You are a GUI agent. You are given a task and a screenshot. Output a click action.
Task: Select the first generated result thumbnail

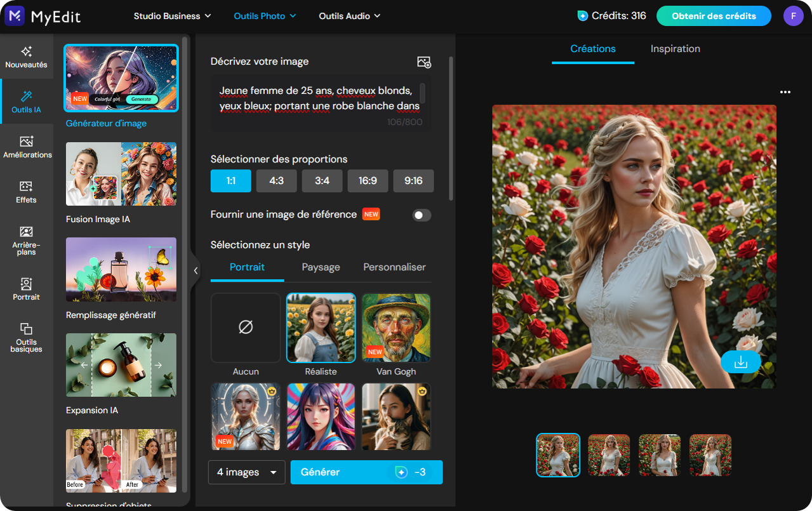tap(558, 455)
